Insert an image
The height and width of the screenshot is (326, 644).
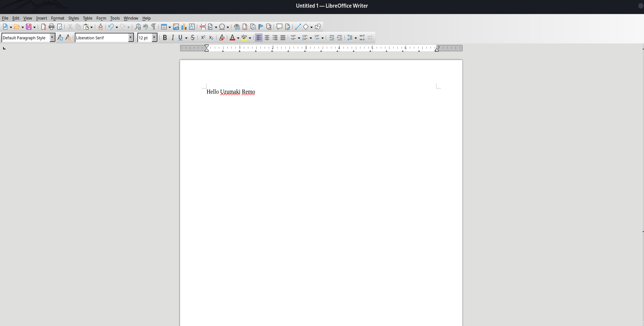coord(176,27)
